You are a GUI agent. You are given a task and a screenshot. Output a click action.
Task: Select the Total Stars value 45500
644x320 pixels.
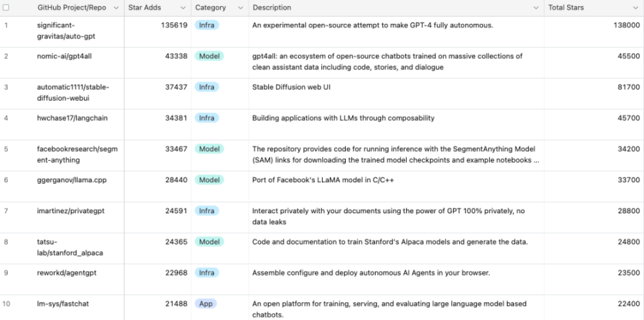[628, 56]
